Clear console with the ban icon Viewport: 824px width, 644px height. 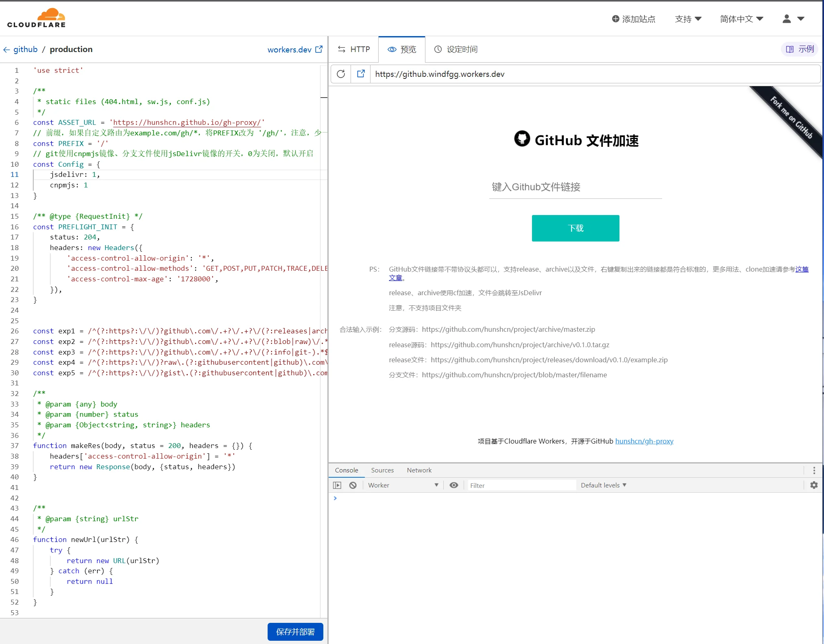tap(353, 485)
